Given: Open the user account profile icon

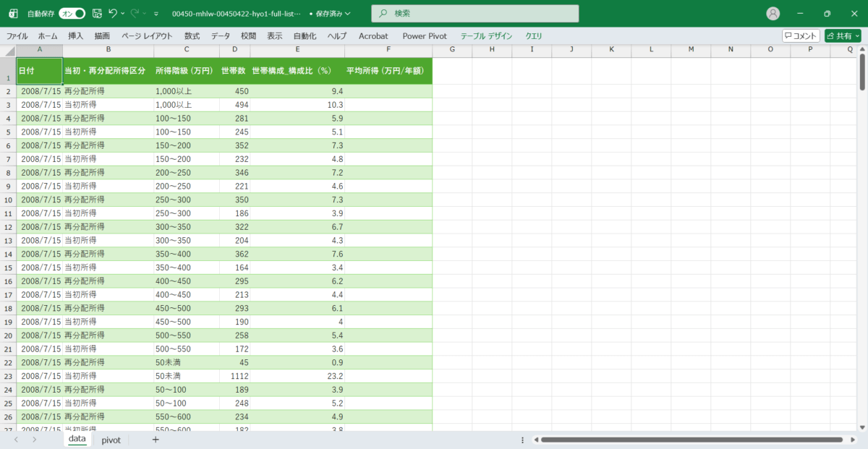Looking at the screenshot, I should 773,14.
